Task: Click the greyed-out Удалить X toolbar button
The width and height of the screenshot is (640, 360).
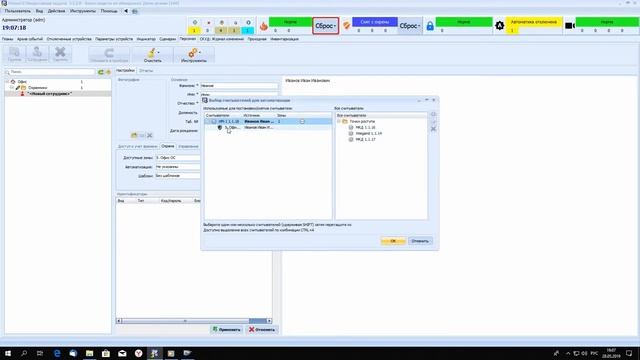Action: 60,54
